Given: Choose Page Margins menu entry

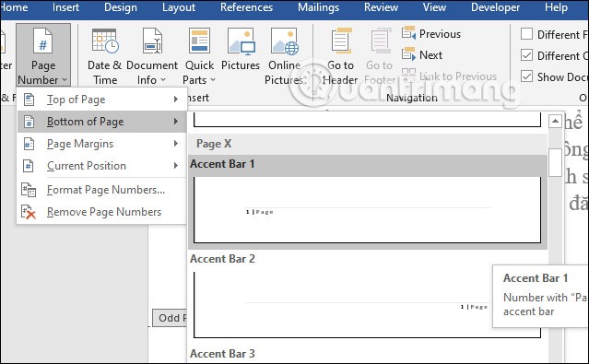Looking at the screenshot, I should coord(101,144).
